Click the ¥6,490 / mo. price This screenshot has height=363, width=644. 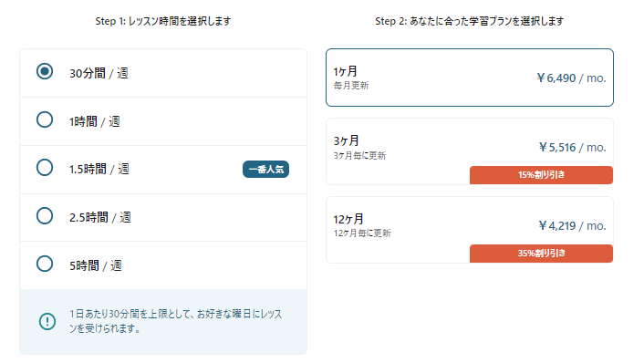571,78
